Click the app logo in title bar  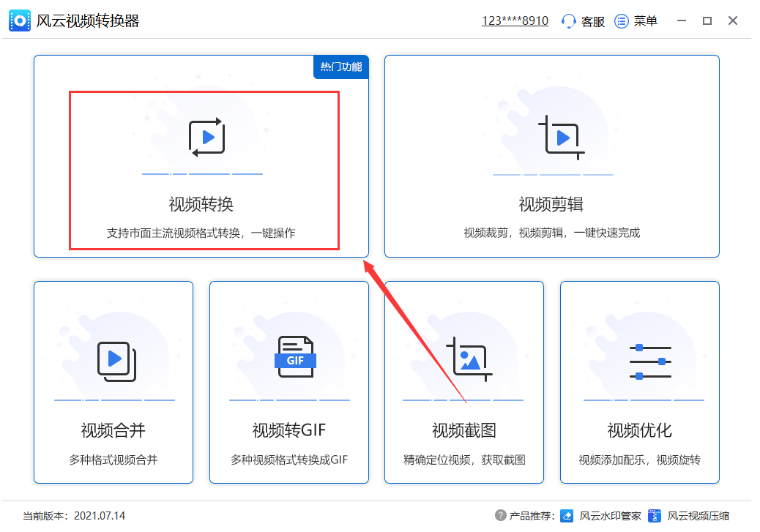click(x=19, y=20)
